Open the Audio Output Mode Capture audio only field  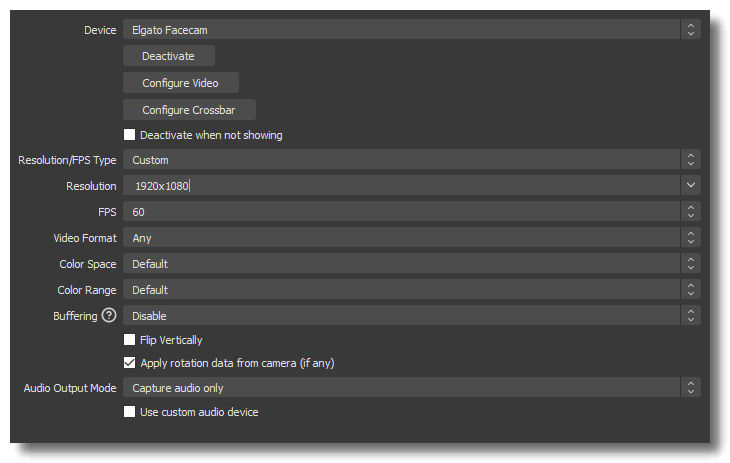click(x=412, y=388)
